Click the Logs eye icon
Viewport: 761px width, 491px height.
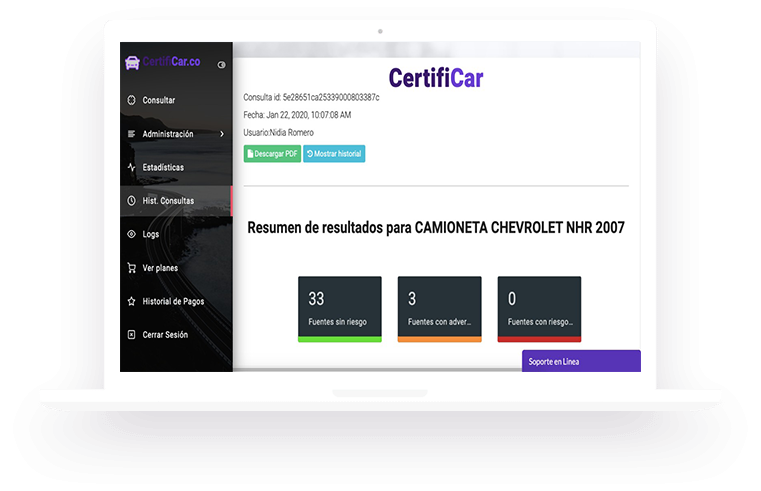132,234
